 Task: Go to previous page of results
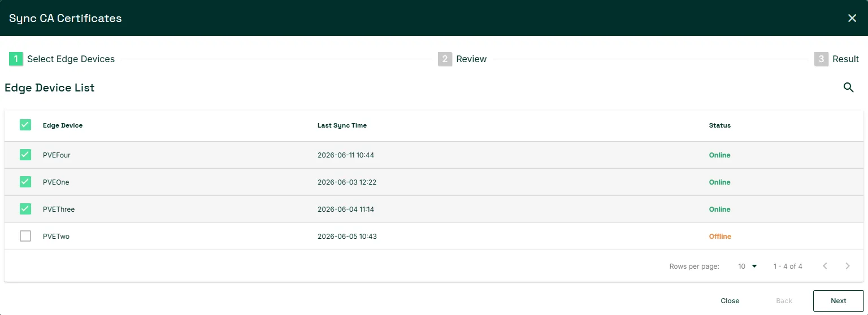pyautogui.click(x=825, y=266)
